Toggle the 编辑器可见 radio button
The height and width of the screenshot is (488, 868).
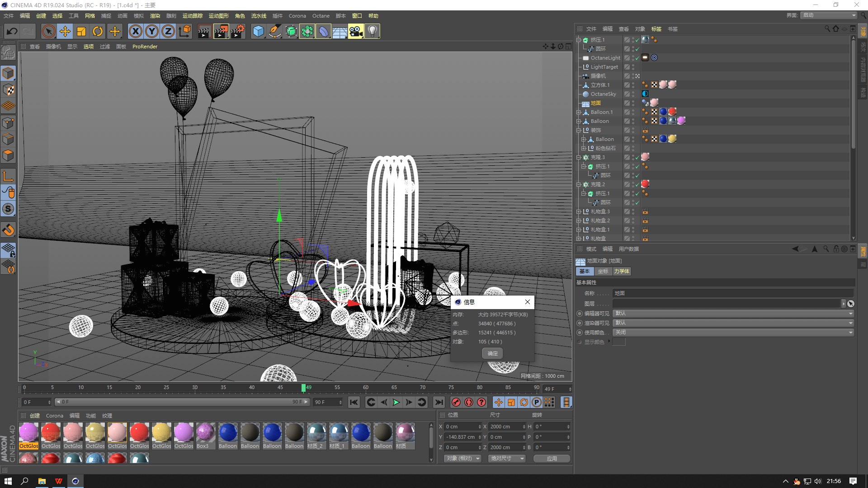coord(580,313)
